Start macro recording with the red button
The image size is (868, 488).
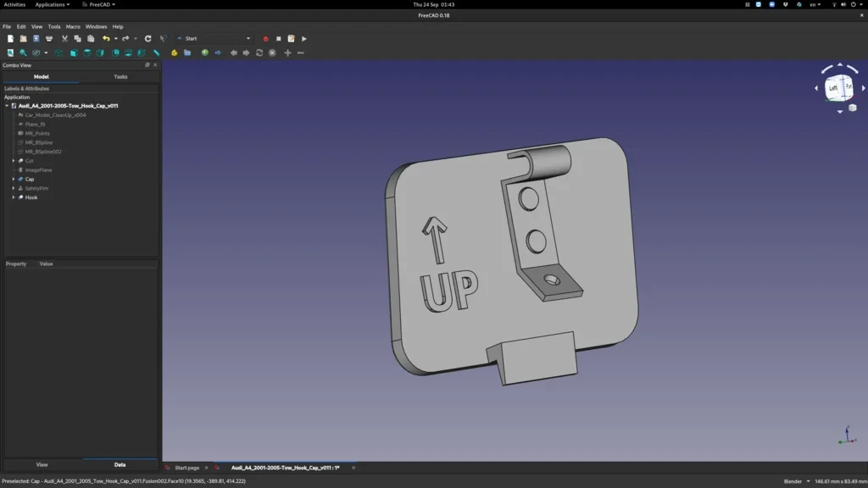pos(265,39)
